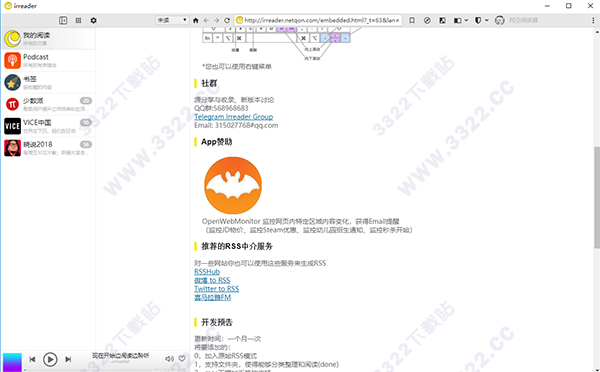Select the 少数派 feed
Viewport: 600px width, 372px height.
[x=49, y=104]
